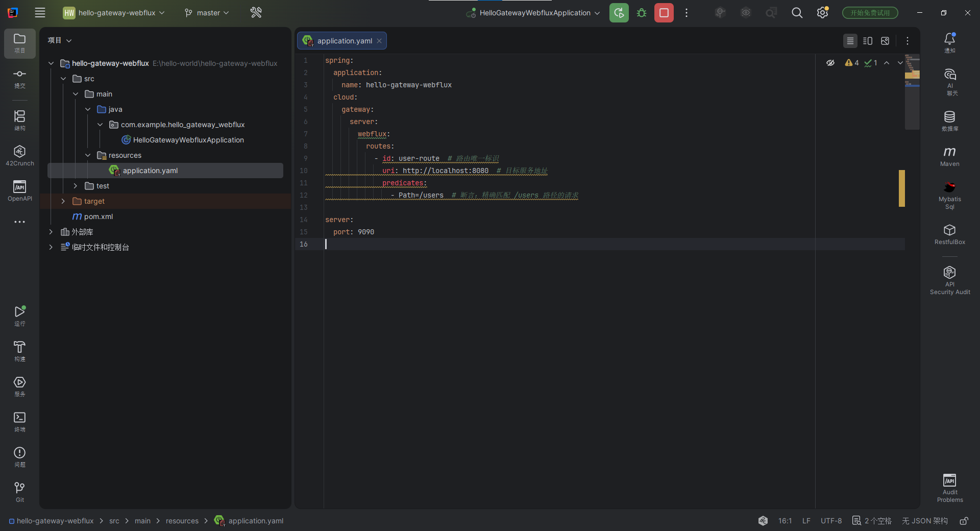Select HelloGatewayWebfluxApplication class in tree
The width and height of the screenshot is (980, 531).
pos(183,140)
